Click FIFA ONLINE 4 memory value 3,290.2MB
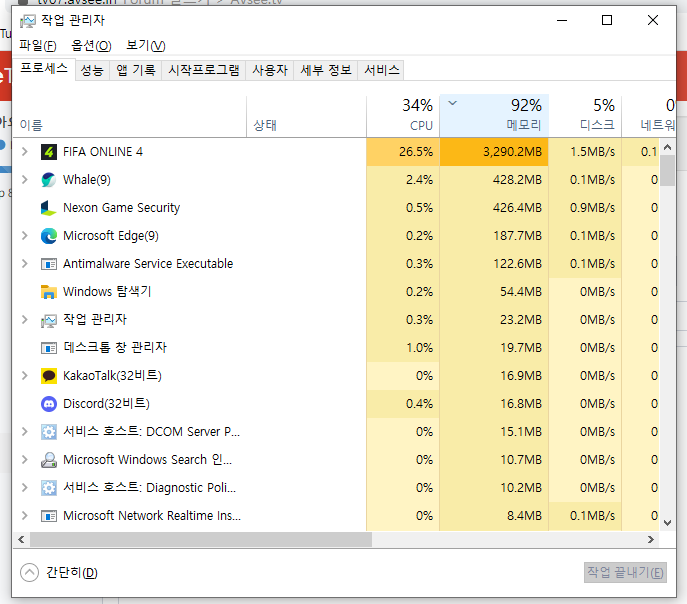Screen dimensions: 687x604 pyautogui.click(x=512, y=152)
